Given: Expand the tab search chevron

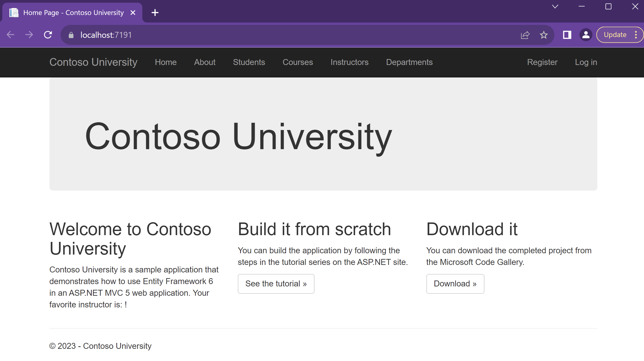Looking at the screenshot, I should pos(555,6).
